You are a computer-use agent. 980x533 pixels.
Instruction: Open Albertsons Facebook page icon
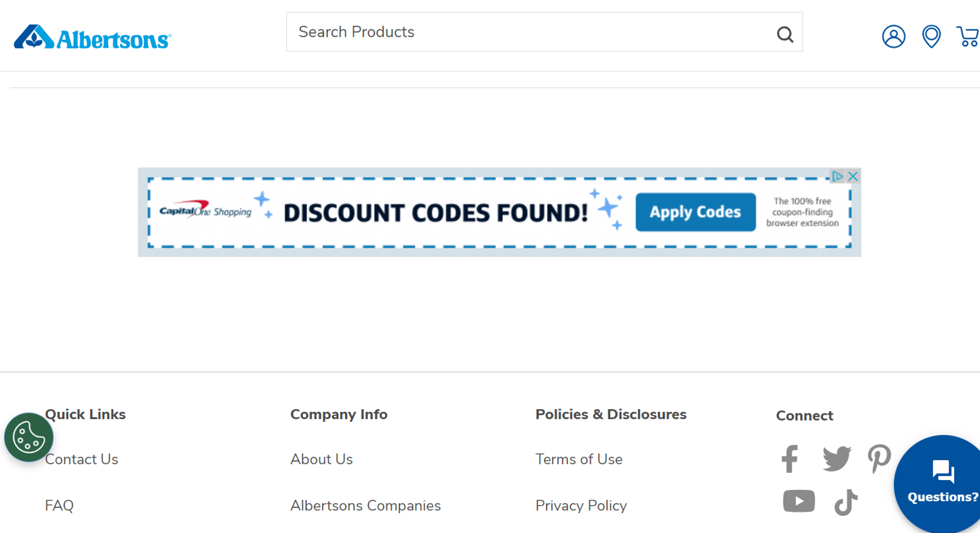(790, 459)
